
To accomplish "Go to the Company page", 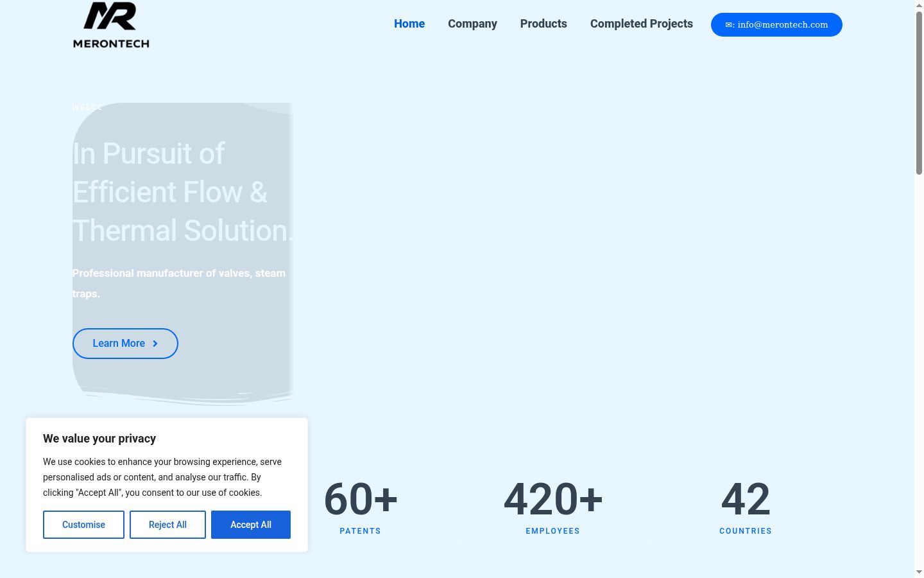I will 472,24.
